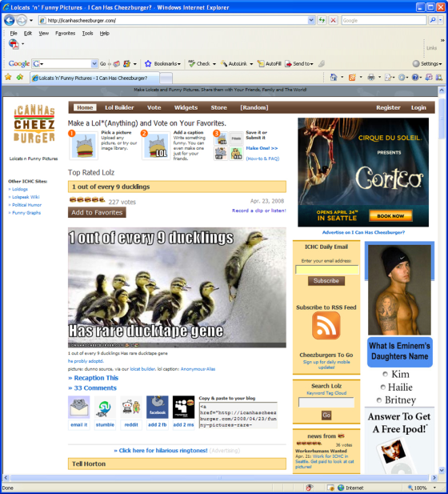Open the Vote page in site navigation
This screenshot has height=494, width=448.
click(x=154, y=108)
